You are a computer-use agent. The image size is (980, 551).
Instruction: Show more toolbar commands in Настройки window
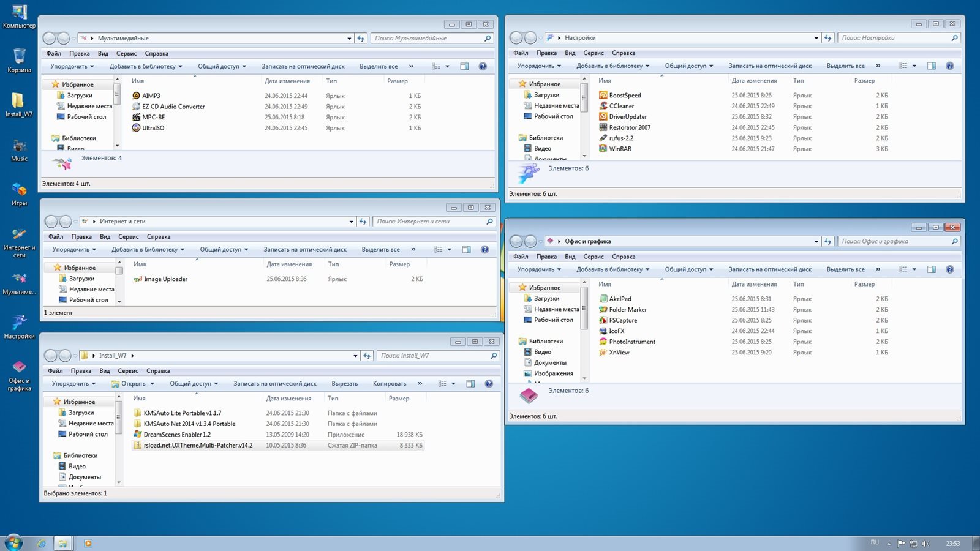(x=878, y=66)
